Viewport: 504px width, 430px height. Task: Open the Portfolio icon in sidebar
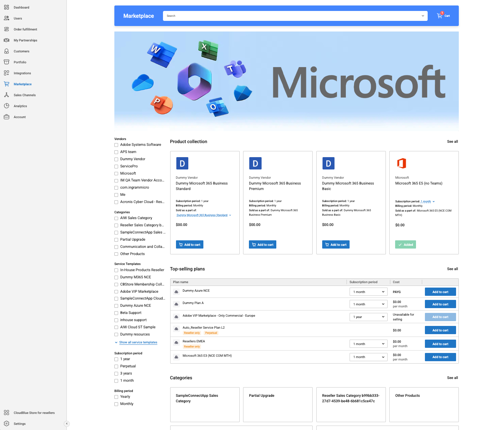click(x=7, y=62)
